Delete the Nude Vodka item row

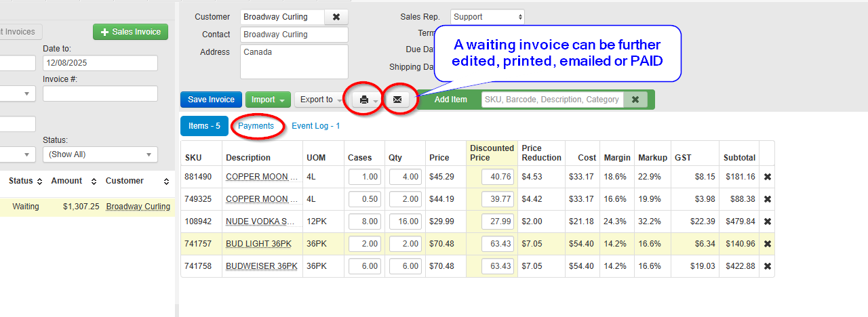768,221
